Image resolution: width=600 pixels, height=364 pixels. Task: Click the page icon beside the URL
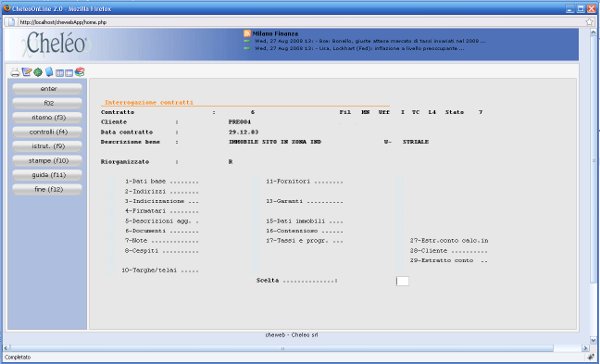click(11, 22)
